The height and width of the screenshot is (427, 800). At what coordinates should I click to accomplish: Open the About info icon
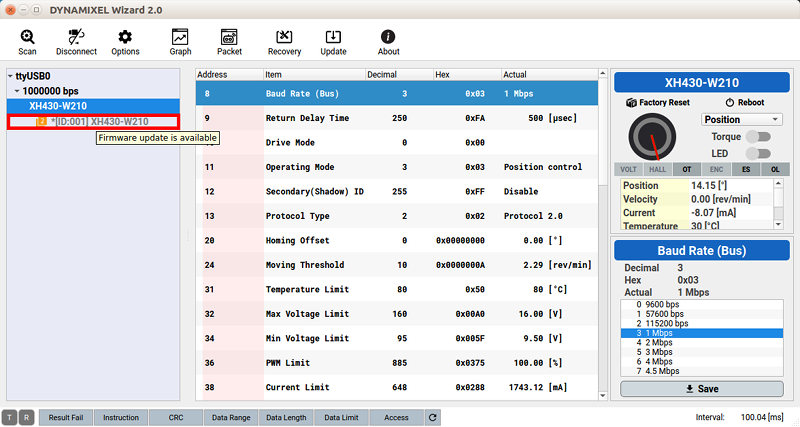click(x=388, y=37)
